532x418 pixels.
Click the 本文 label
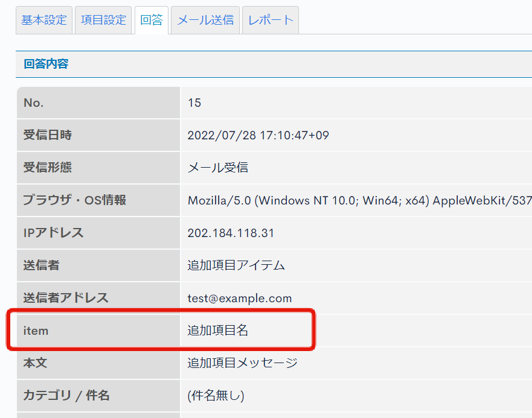pos(35,363)
